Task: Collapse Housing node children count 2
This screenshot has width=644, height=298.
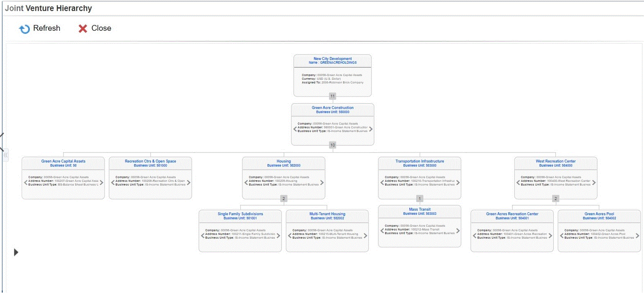Action: pos(284,198)
